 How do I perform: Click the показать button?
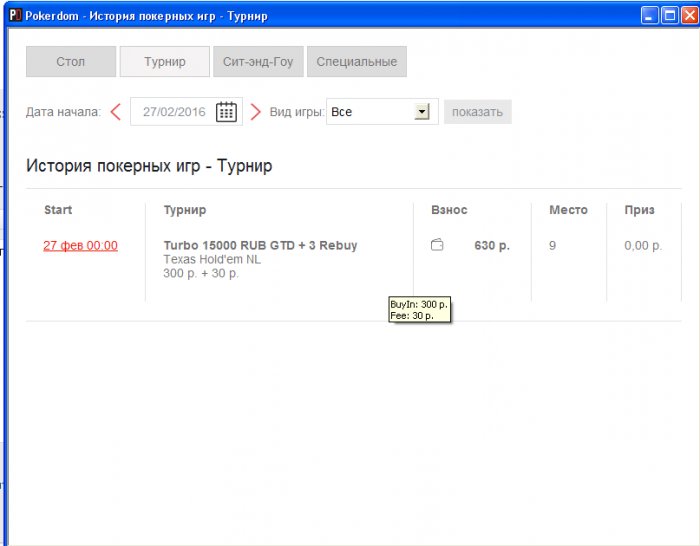(x=478, y=112)
